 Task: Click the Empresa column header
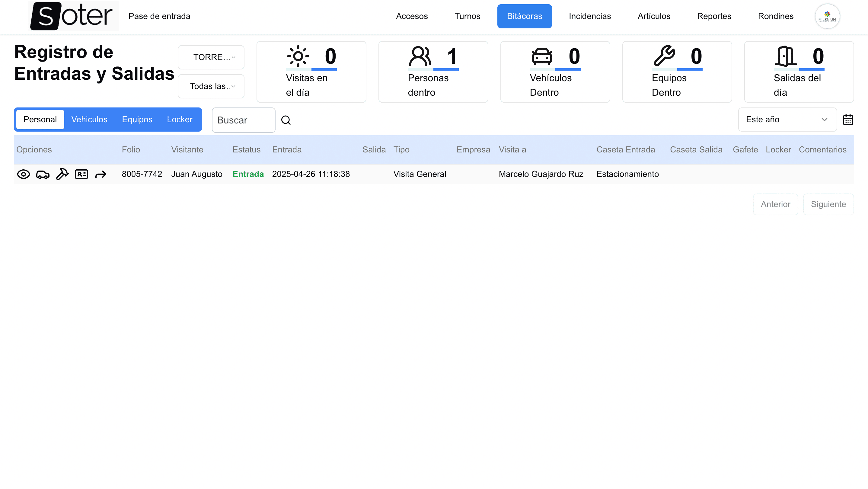[473, 150]
